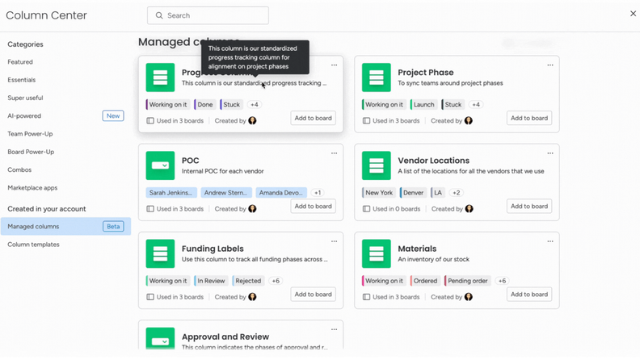Open Column templates in sidebar
640x364 pixels.
point(33,245)
